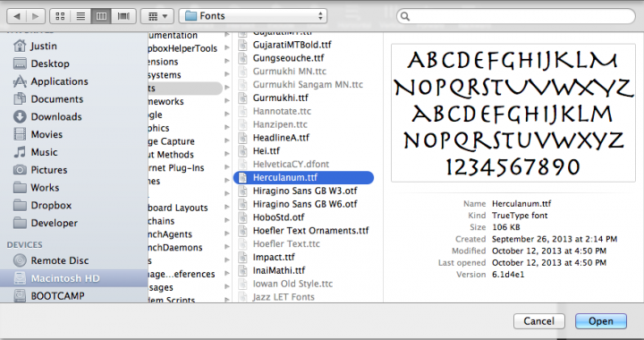Screen dimensions: 644x340
Task: Switch to Cover Flow view
Action: click(x=123, y=16)
